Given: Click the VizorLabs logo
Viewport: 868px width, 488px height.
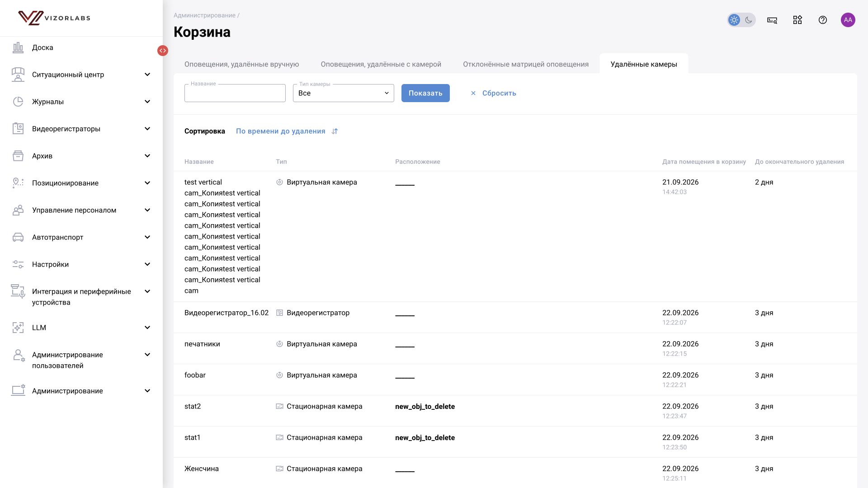Looking at the screenshot, I should tap(54, 18).
